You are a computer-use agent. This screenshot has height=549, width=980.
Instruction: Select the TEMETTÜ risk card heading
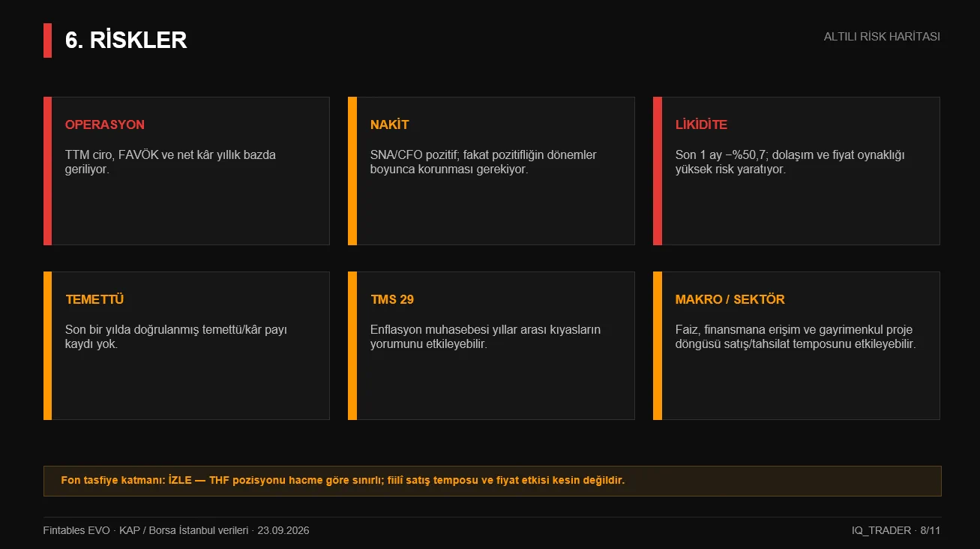tap(94, 299)
